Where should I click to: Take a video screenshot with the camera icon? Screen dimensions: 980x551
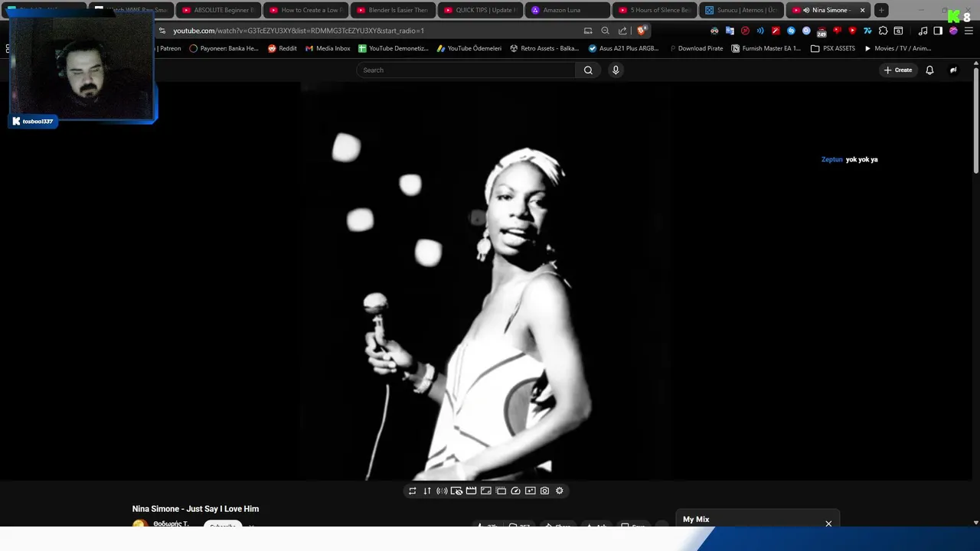[x=544, y=491]
